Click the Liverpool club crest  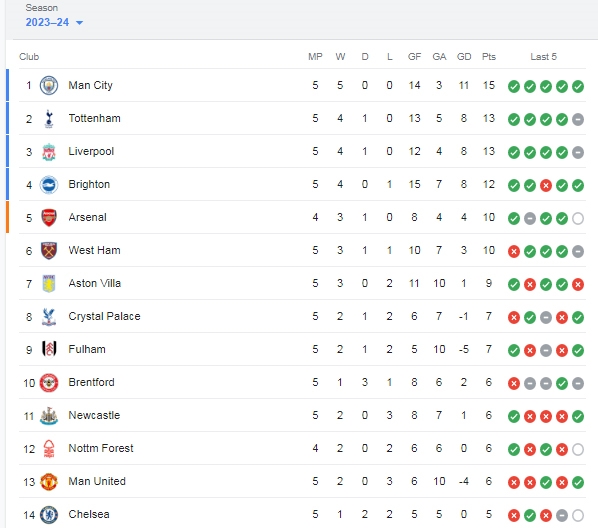coord(49,152)
